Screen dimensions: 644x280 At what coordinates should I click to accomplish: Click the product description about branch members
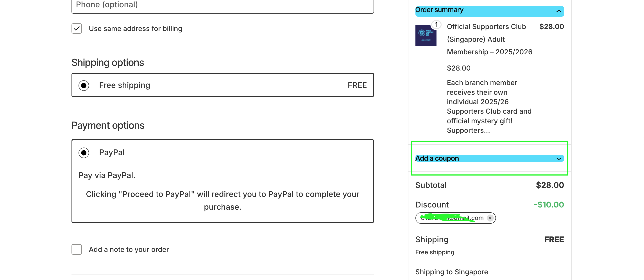coord(489,106)
